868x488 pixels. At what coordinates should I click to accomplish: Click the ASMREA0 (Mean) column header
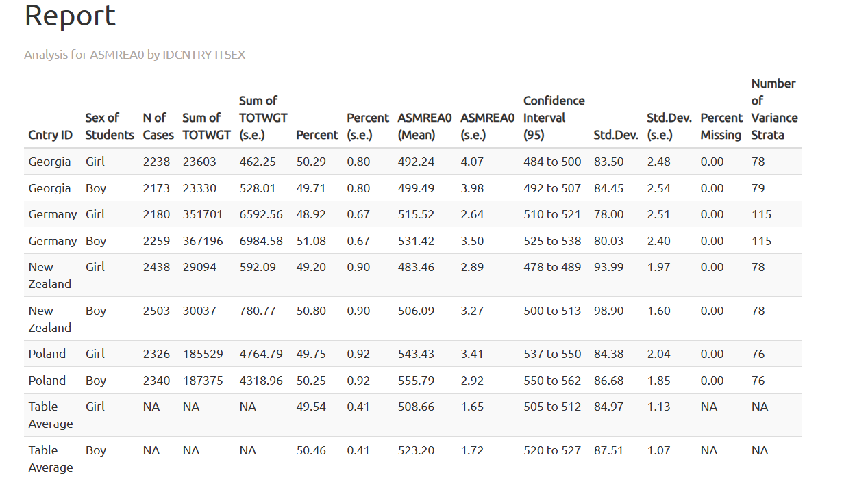(x=424, y=127)
